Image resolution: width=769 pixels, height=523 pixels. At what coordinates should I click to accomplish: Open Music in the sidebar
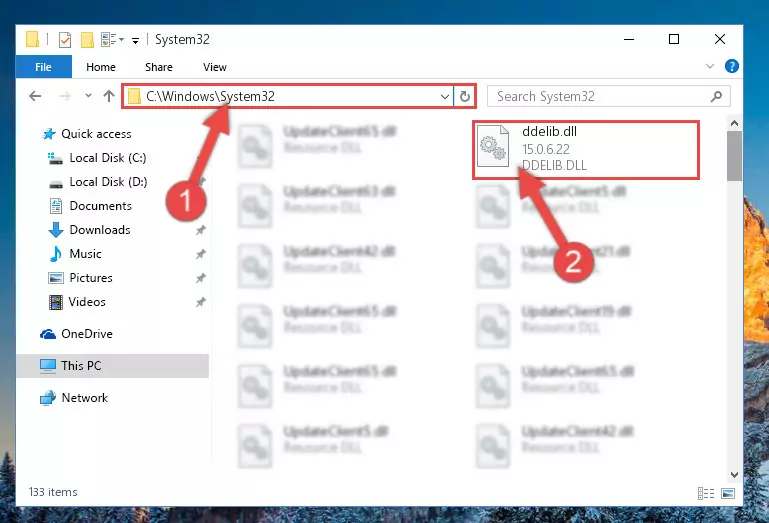coord(85,254)
